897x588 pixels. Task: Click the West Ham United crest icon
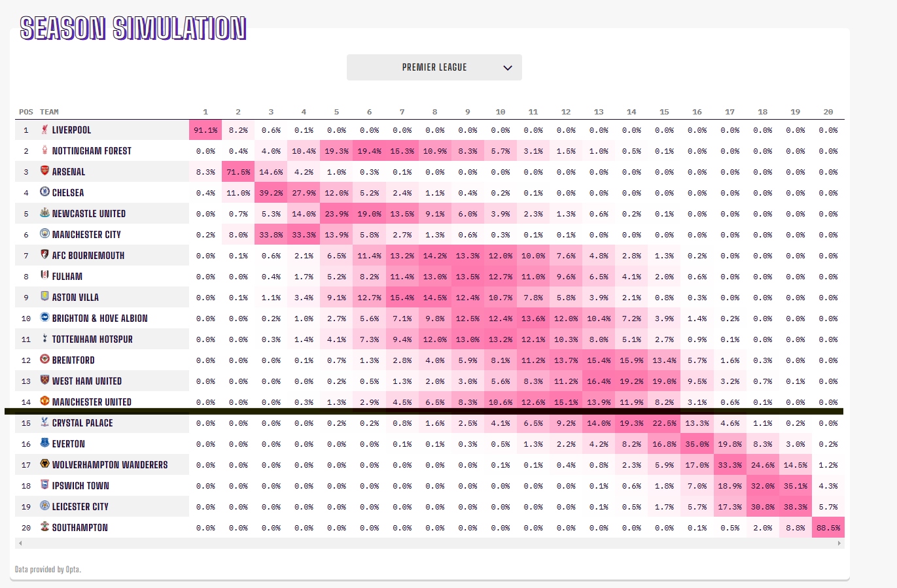tap(44, 381)
